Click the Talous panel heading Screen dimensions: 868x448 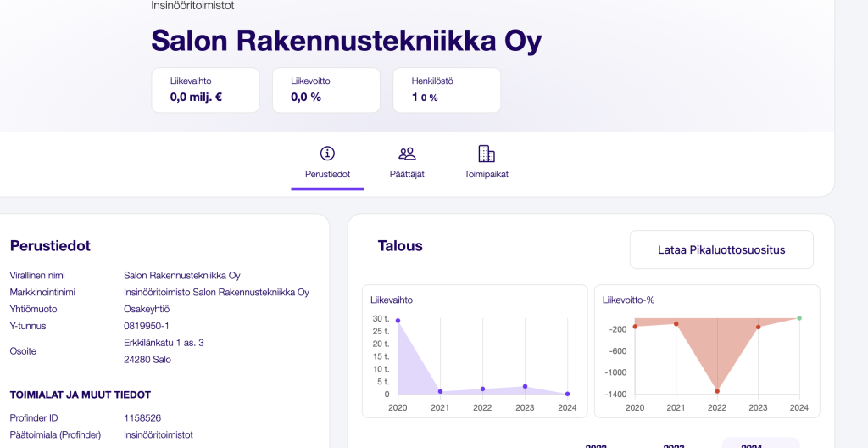(x=400, y=245)
